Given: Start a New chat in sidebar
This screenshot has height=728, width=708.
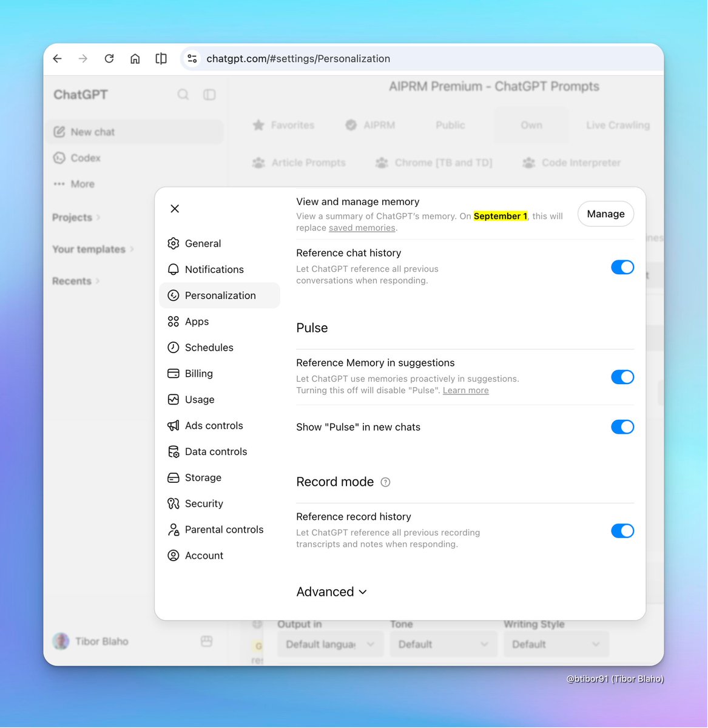Looking at the screenshot, I should tap(135, 132).
